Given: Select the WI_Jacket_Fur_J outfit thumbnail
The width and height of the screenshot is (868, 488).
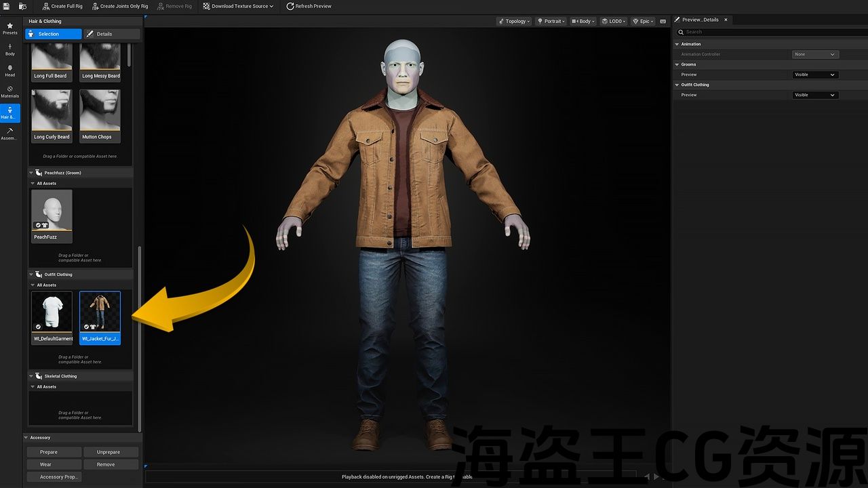Looking at the screenshot, I should (x=100, y=318).
